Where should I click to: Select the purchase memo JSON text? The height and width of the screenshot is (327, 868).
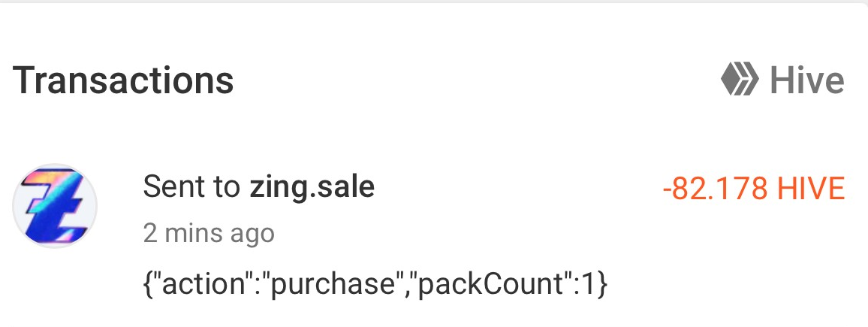[x=375, y=284]
